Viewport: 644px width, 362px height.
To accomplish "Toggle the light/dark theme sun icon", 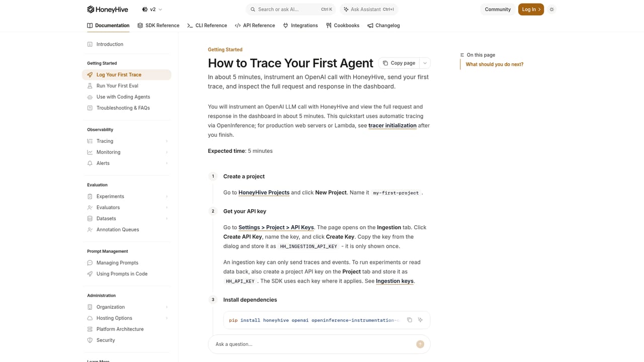I will [552, 9].
